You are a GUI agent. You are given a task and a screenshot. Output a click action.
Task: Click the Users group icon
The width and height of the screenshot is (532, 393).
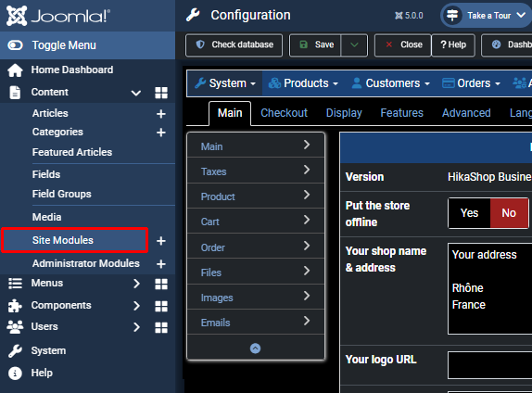(15, 327)
